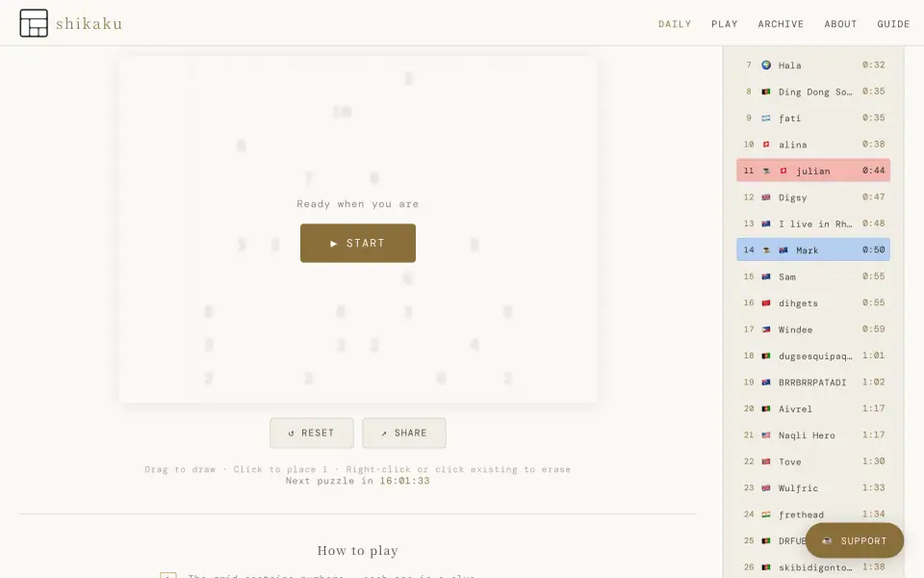Select the Aivrel leaderboard name

pyautogui.click(x=796, y=408)
